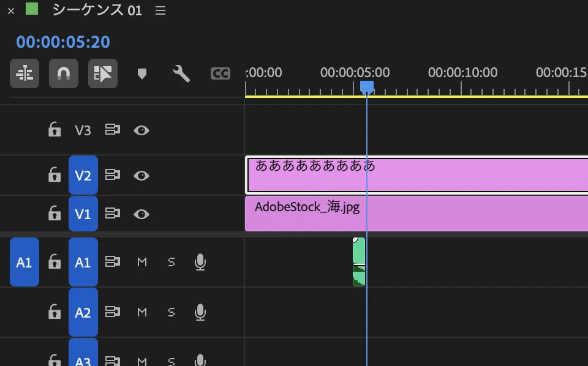
Task: Close the シーケンス 01 tab
Action: pos(11,11)
